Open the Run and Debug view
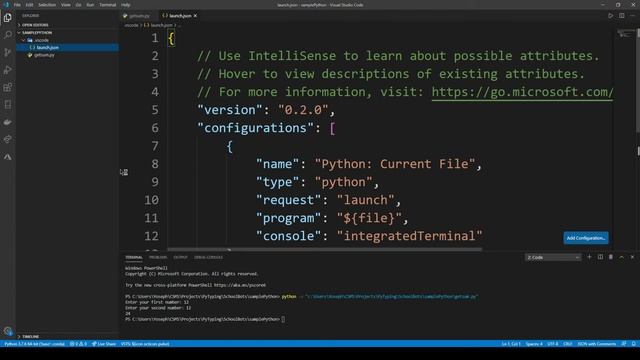 click(x=8, y=70)
